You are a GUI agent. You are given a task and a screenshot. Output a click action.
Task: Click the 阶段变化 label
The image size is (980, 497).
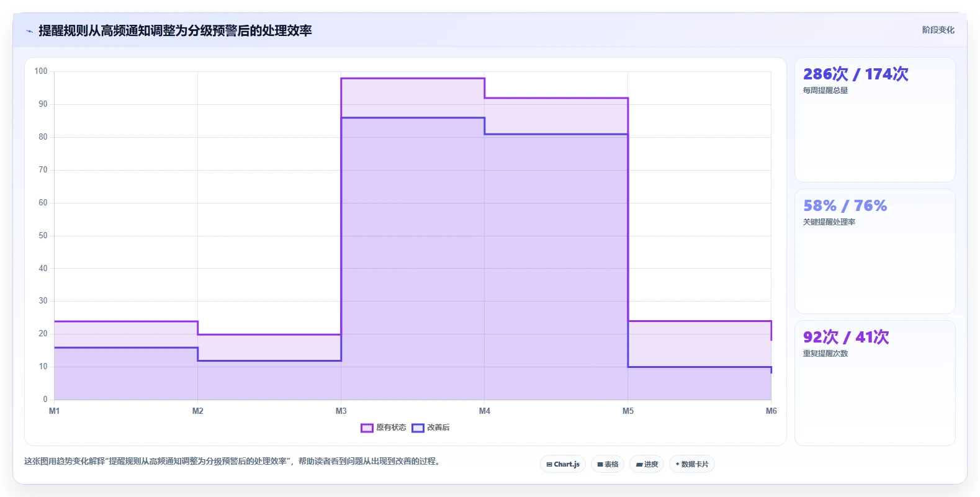(938, 30)
